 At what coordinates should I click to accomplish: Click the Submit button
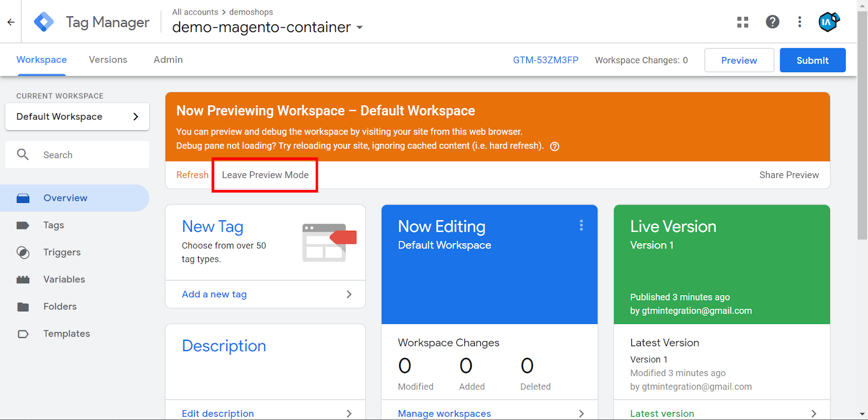click(812, 60)
